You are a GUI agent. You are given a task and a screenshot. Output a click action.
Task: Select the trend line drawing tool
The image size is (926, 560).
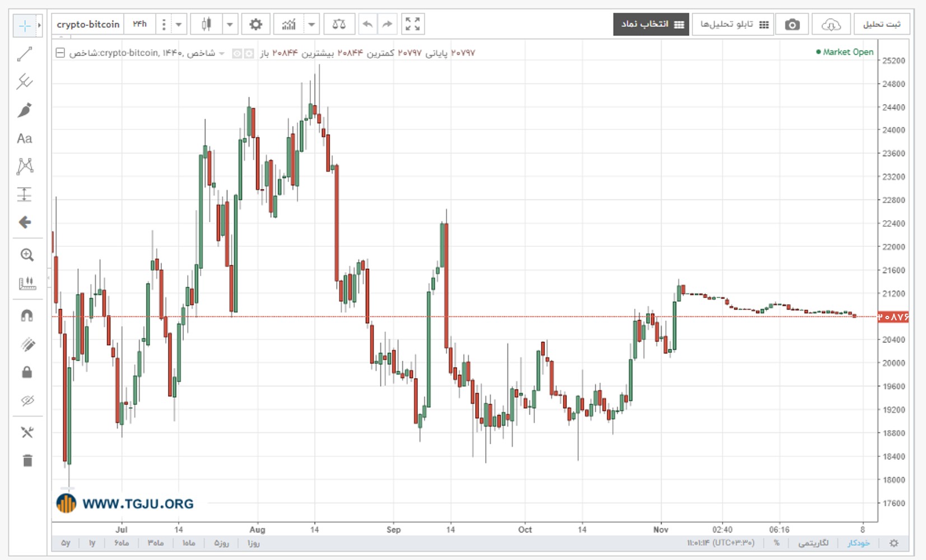coord(25,54)
